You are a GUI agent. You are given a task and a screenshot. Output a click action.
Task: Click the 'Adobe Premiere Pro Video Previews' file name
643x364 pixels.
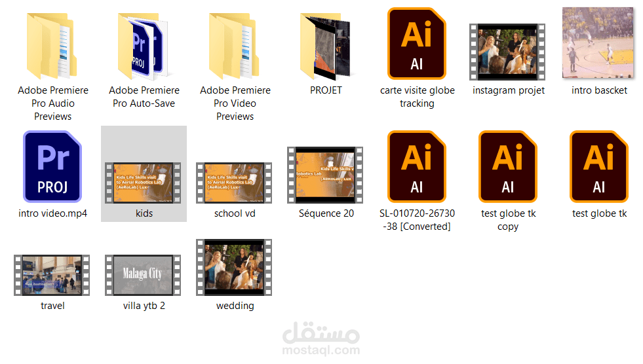[235, 103]
